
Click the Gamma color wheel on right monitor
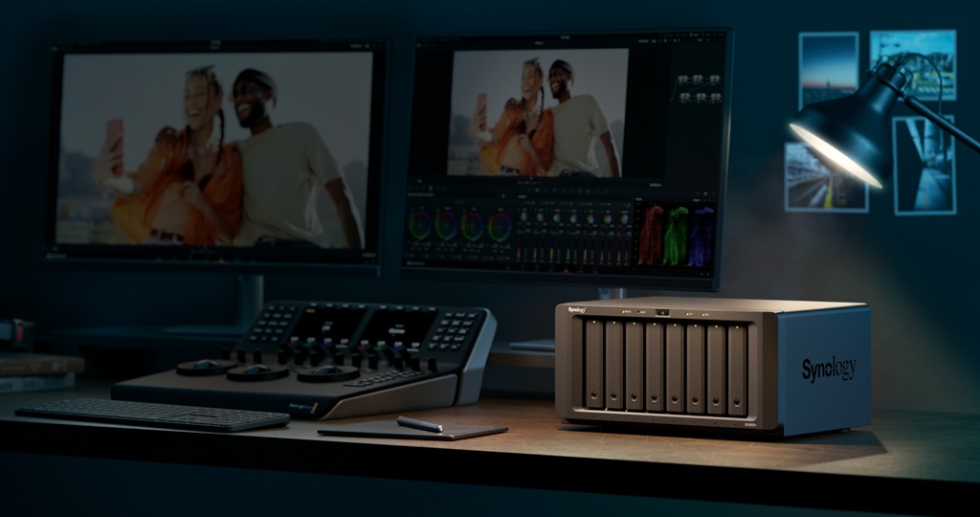(446, 226)
